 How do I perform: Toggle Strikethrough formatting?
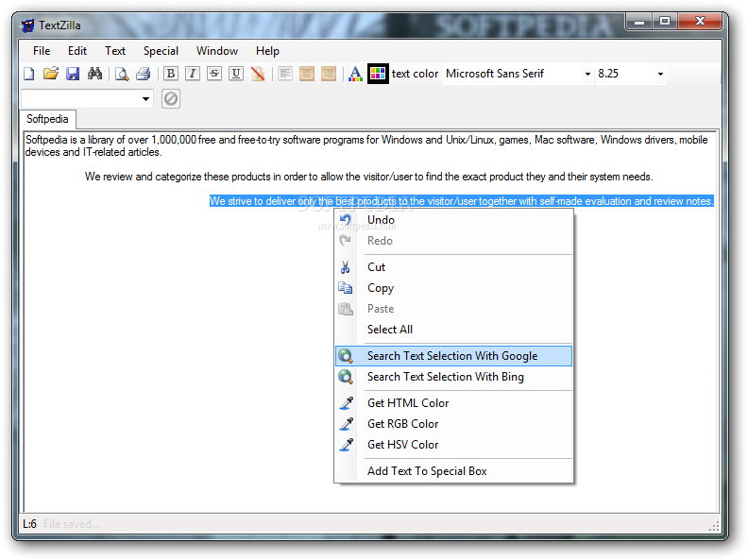click(214, 74)
